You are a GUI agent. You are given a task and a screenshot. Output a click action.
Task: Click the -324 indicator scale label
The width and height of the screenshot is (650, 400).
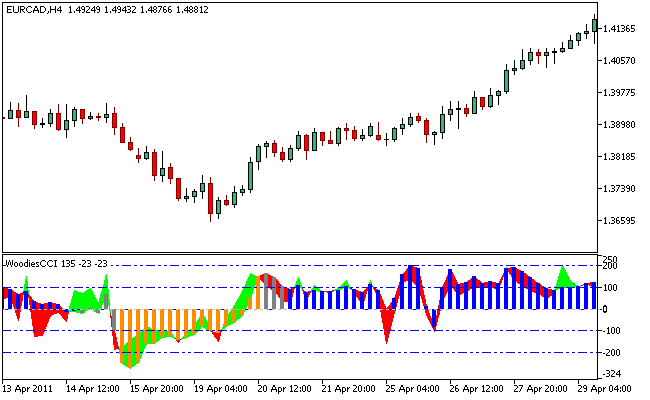[612, 374]
